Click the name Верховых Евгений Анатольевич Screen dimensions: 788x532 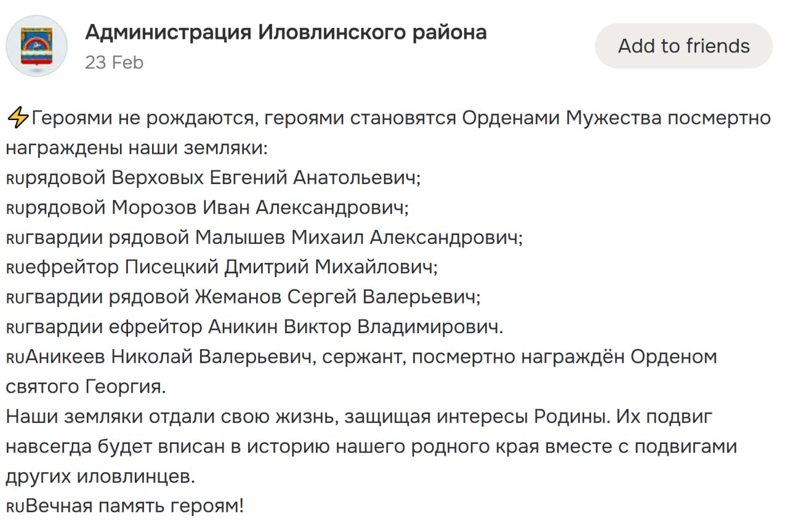click(266, 178)
